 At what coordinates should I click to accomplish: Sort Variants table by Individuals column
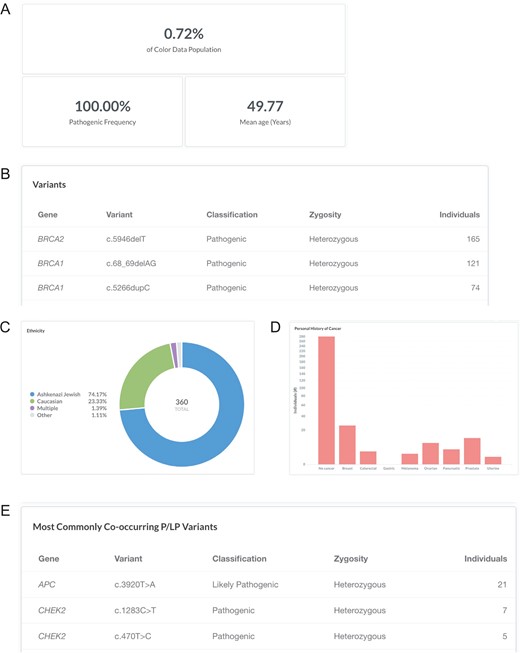pyautogui.click(x=459, y=214)
